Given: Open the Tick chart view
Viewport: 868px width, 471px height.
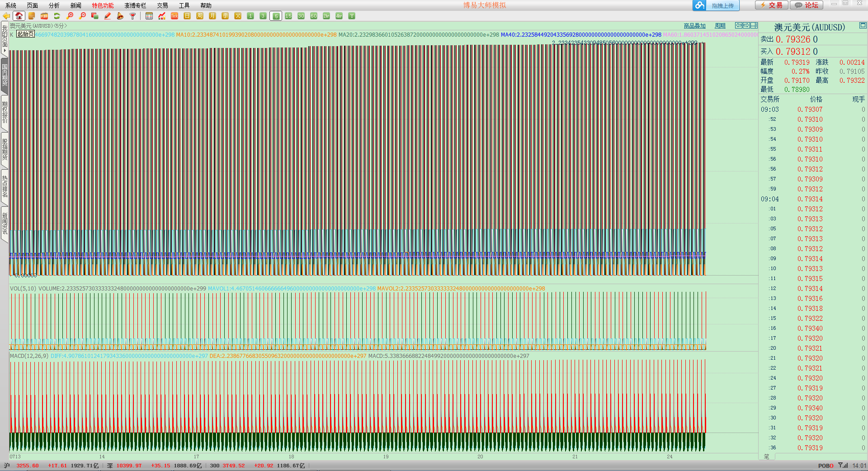Looking at the screenshot, I should tap(175, 16).
